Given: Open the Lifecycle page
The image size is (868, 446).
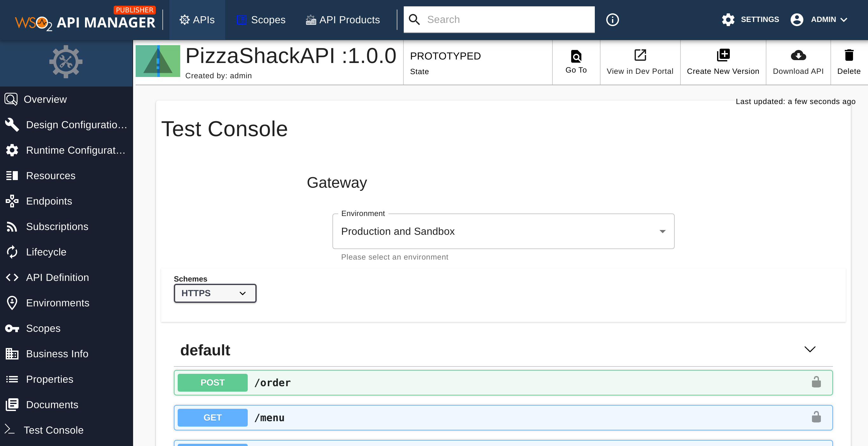Looking at the screenshot, I should [46, 252].
